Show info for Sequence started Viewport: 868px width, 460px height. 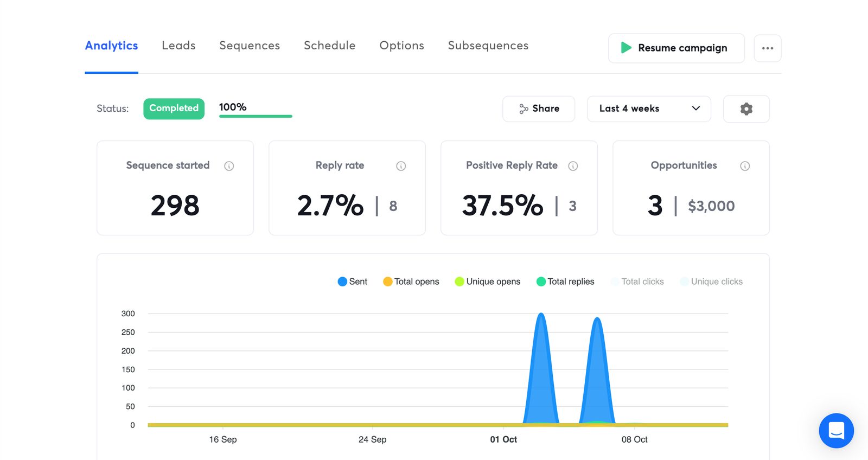click(229, 166)
